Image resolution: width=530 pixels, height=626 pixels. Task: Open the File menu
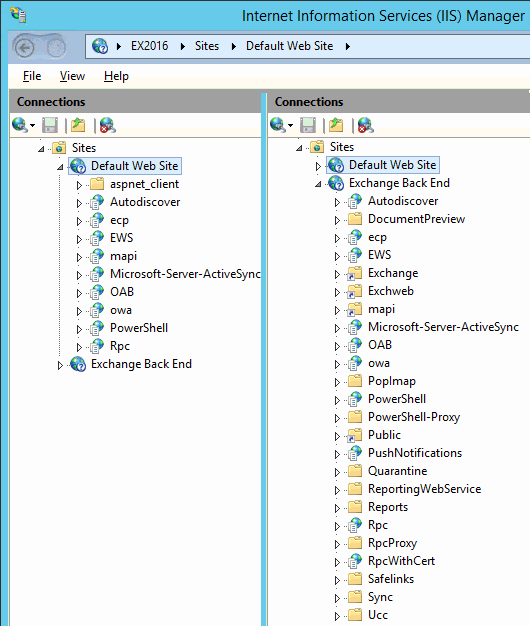click(x=32, y=76)
